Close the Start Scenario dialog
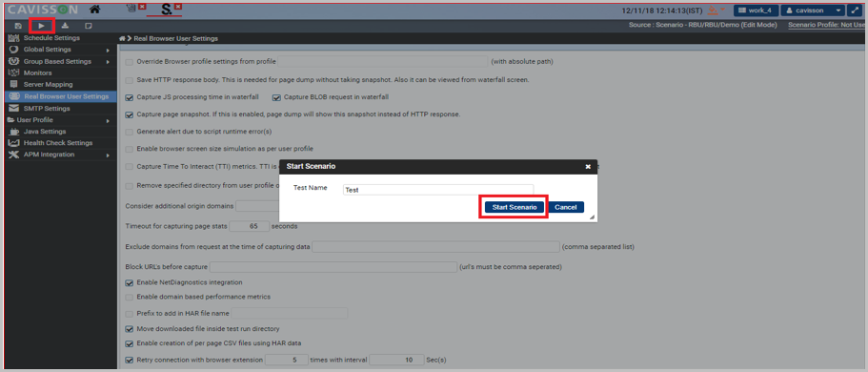Screen dimensions: 868x372 click(588, 166)
